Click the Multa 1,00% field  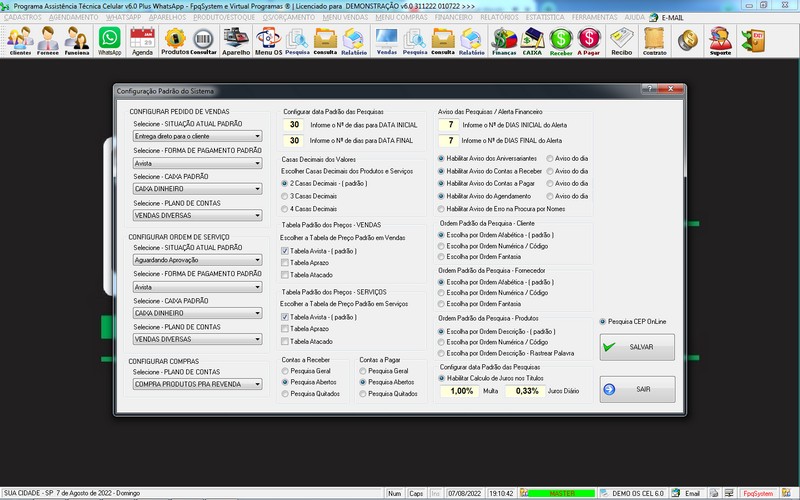pyautogui.click(x=461, y=391)
